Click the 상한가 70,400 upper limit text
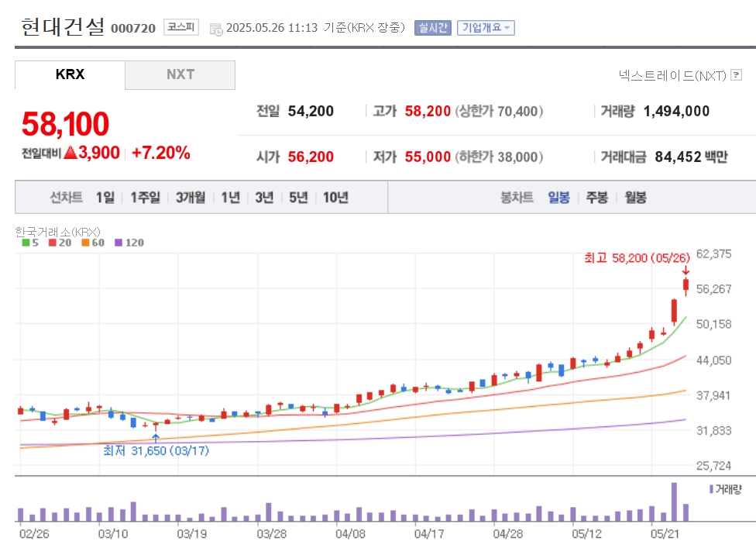This screenshot has width=756, height=555. click(x=499, y=111)
